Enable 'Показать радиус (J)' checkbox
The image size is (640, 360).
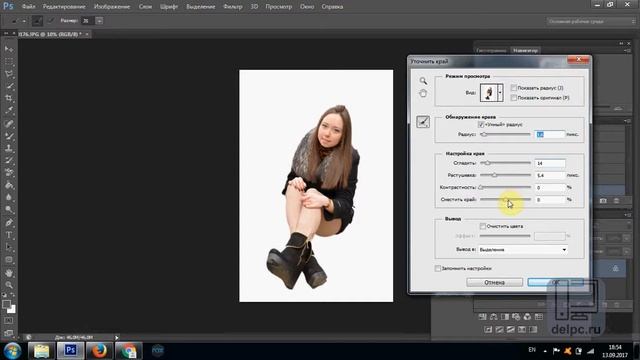(x=514, y=88)
